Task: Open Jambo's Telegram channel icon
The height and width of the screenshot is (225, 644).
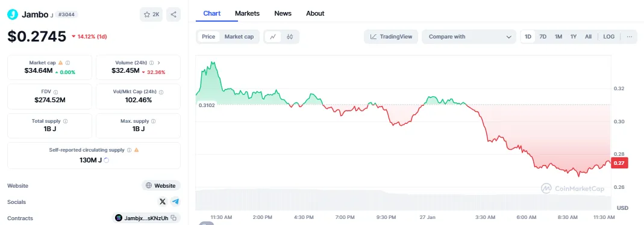Action: pos(175,202)
